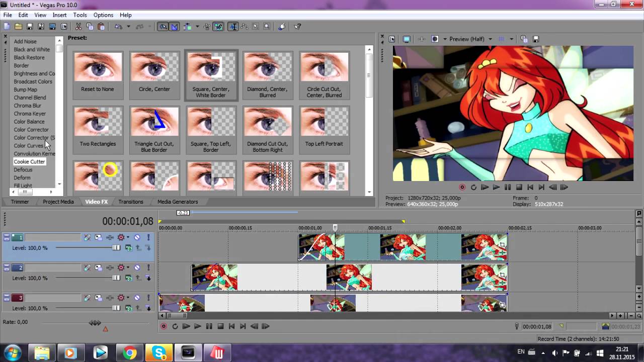Screen dimensions: 644x362
Task: Toggle Auto Ripple button in toolbar
Action: [x=187, y=27]
